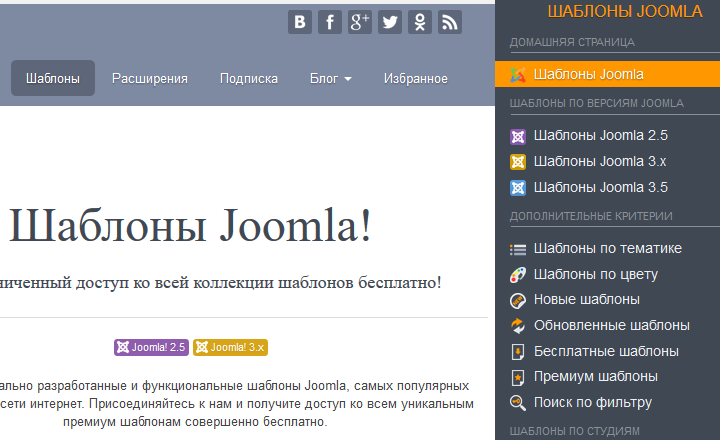Expand the Блог dropdown menu
The image size is (720, 440).
click(x=331, y=79)
